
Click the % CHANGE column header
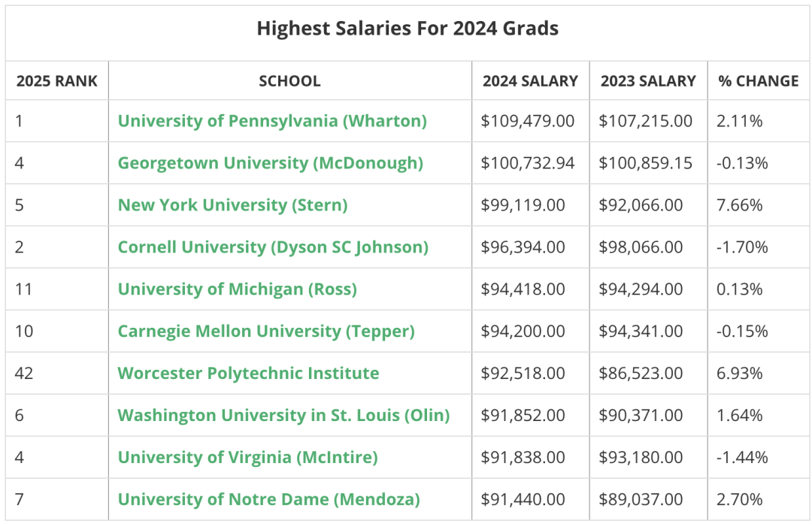758,81
